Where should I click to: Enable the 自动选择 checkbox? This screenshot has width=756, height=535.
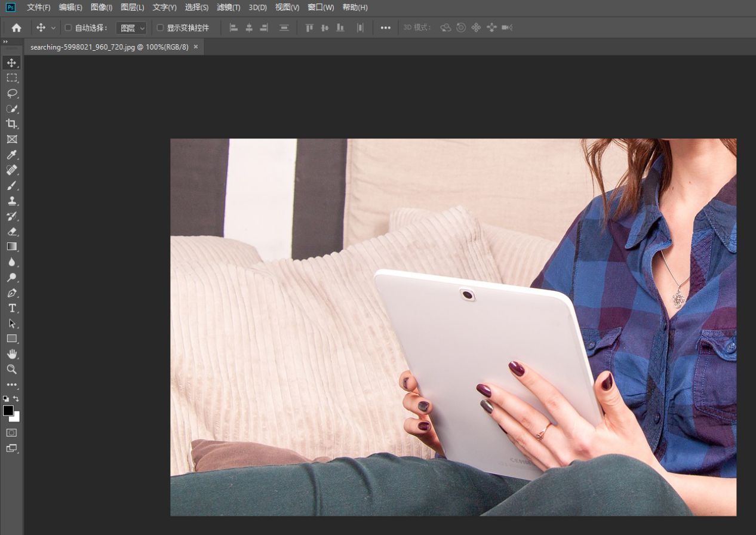pyautogui.click(x=68, y=27)
